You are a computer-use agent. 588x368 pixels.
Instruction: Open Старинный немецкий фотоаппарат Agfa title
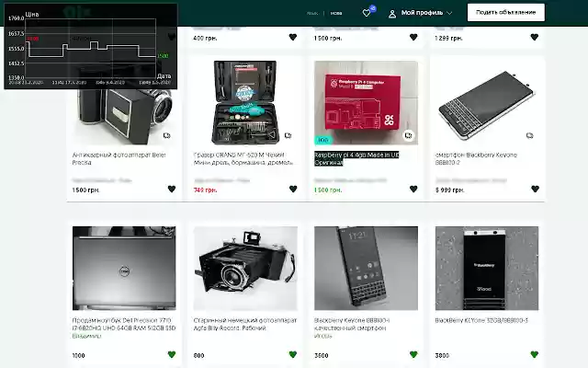pos(245,324)
